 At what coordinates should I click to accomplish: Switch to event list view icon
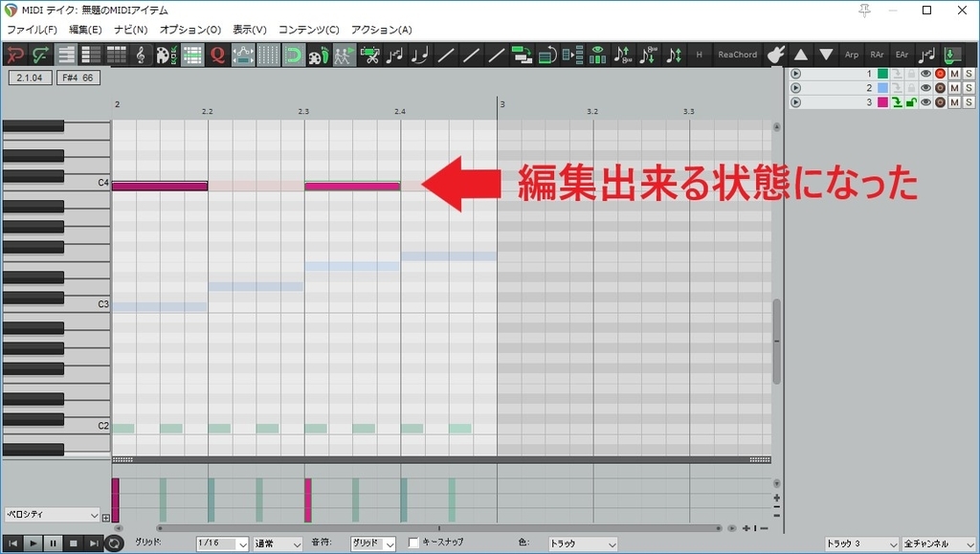[116, 55]
